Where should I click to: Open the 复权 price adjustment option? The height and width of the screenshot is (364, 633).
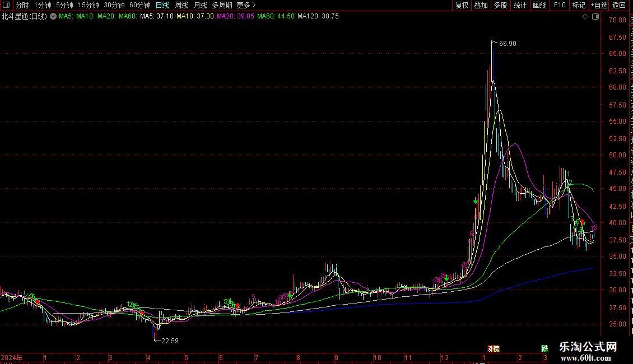point(462,5)
